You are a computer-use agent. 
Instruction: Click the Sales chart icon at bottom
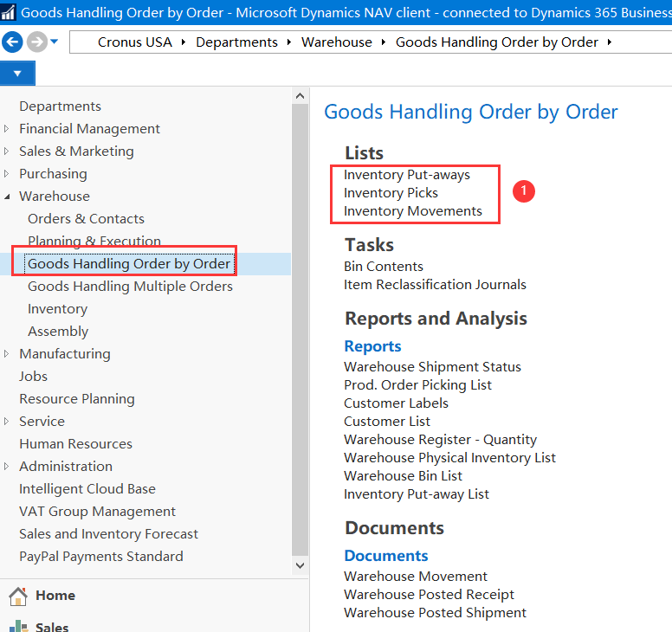(x=18, y=627)
